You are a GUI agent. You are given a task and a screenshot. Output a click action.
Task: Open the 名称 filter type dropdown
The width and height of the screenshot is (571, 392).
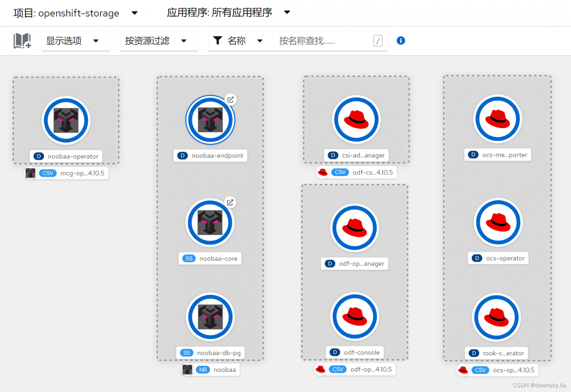[241, 41]
